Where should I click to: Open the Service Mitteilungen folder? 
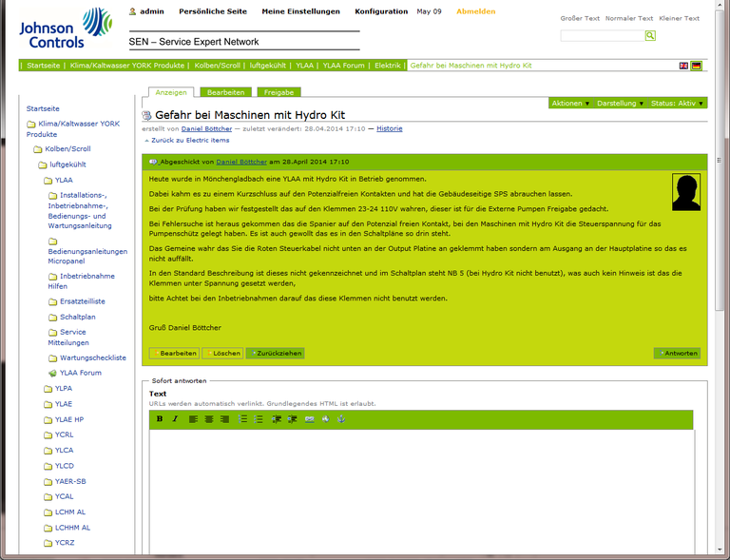[x=68, y=338]
